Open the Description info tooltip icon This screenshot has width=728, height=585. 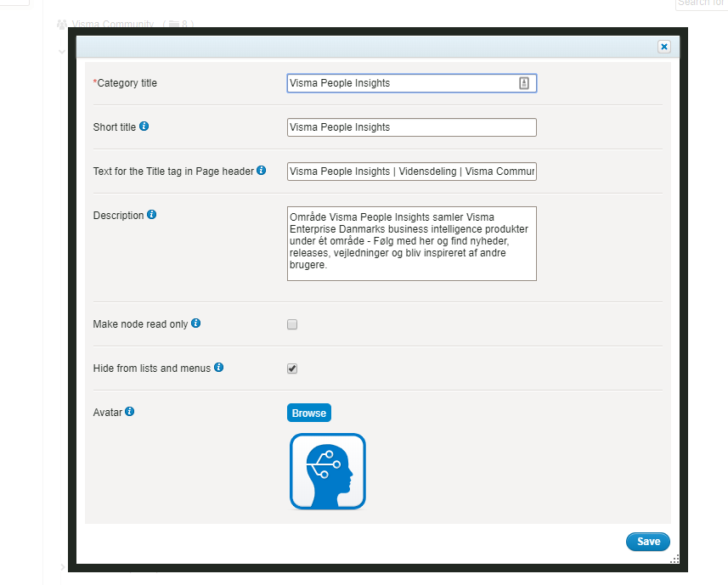click(x=152, y=214)
